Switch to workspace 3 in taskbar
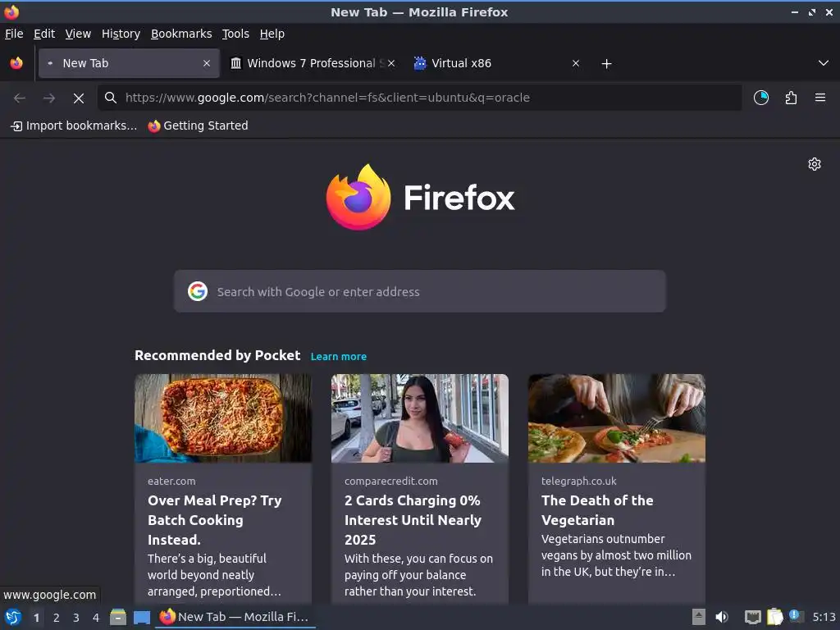The height and width of the screenshot is (630, 840). coord(76,618)
